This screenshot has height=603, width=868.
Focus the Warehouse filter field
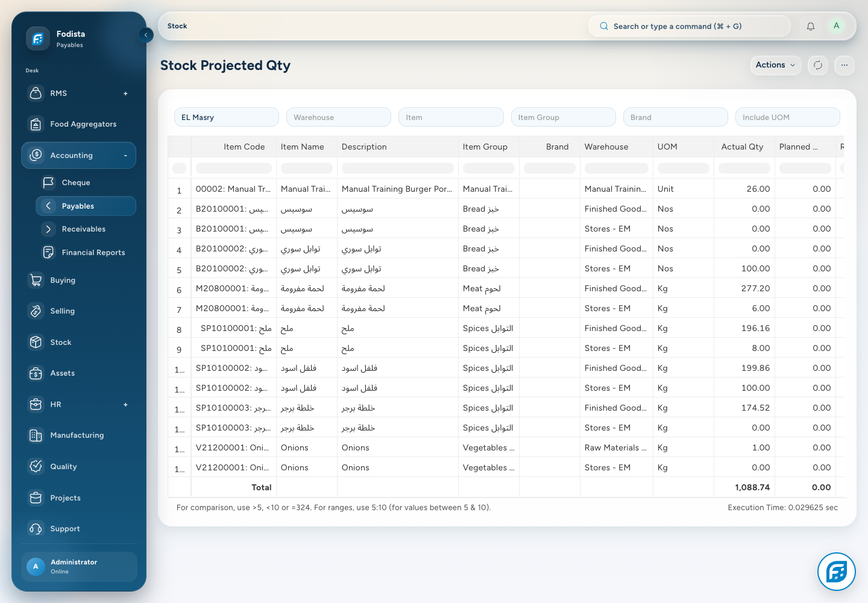[x=339, y=117]
